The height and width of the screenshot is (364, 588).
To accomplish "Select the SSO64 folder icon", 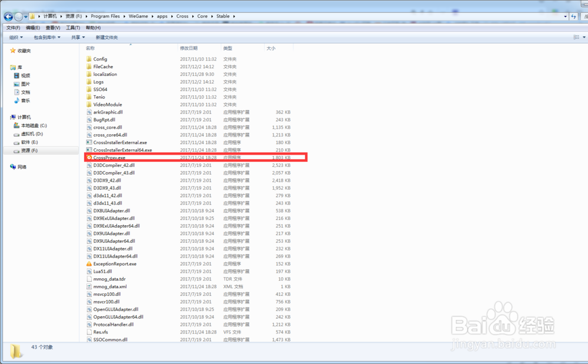I will [89, 89].
